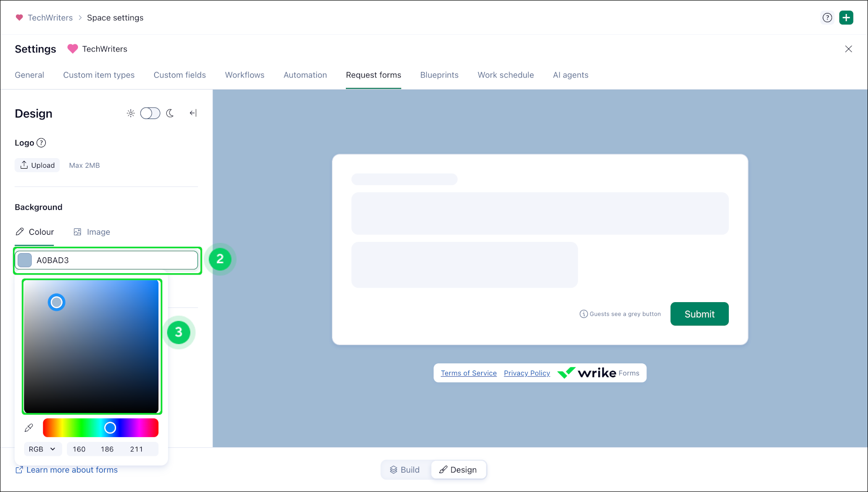Switch to Design mode

click(458, 470)
